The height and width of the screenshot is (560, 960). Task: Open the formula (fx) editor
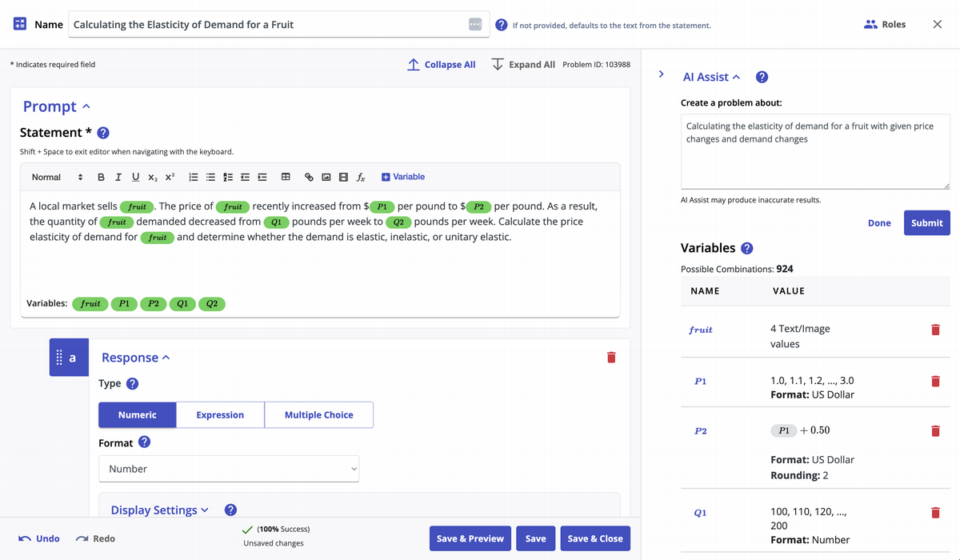(361, 177)
